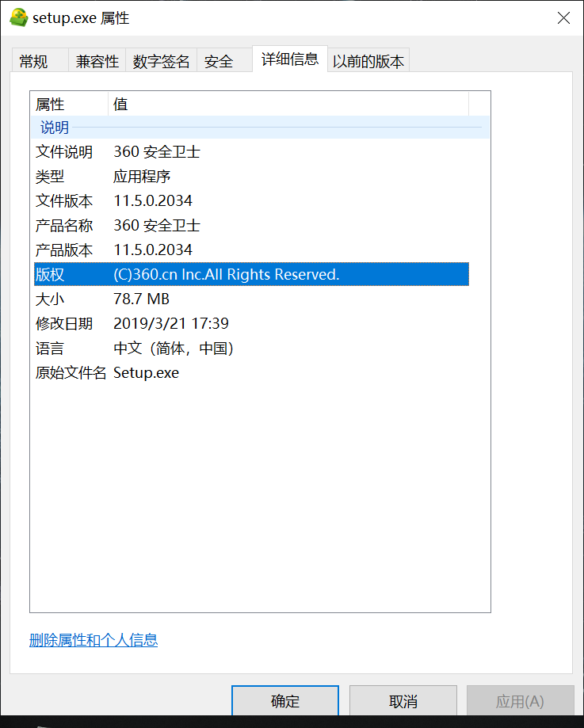Select the 修改日期 row label
This screenshot has height=728, width=584.
64,324
